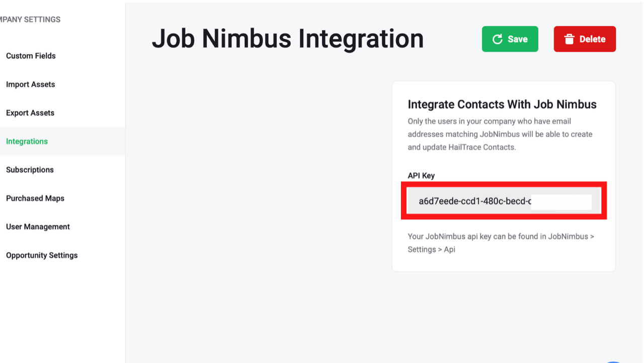Screen dimensions: 644x363
Task: Click the Integrate Contacts With Job Nimbus heading
Action: [x=502, y=104]
